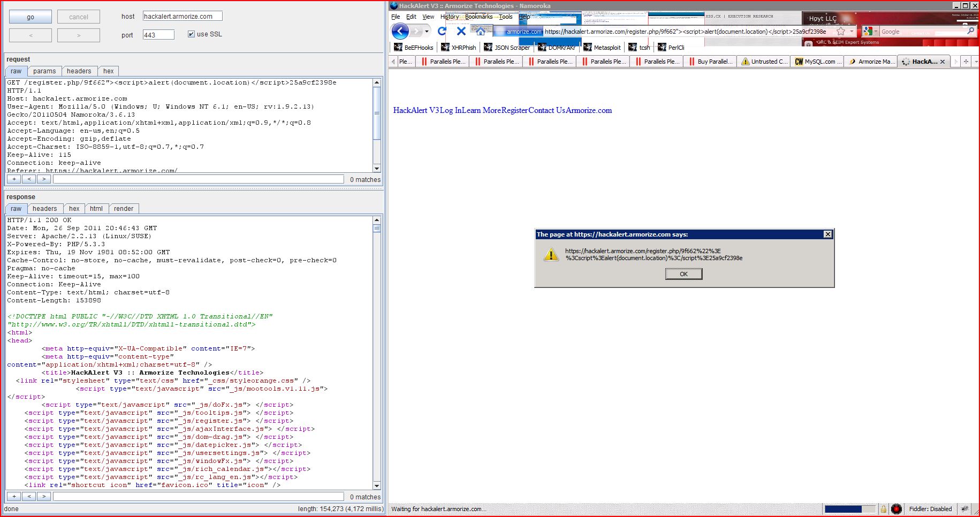The height and width of the screenshot is (517, 980).
Task: Go to the browser Home icon
Action: pyautogui.click(x=481, y=31)
